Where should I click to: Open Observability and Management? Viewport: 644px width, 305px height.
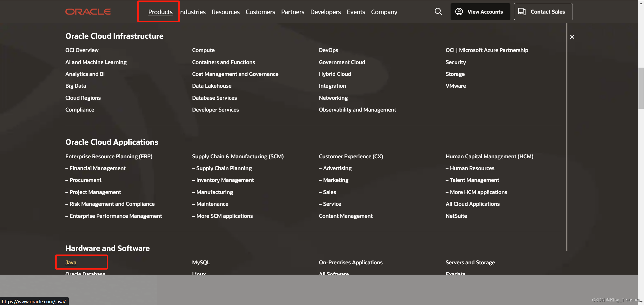coord(357,110)
